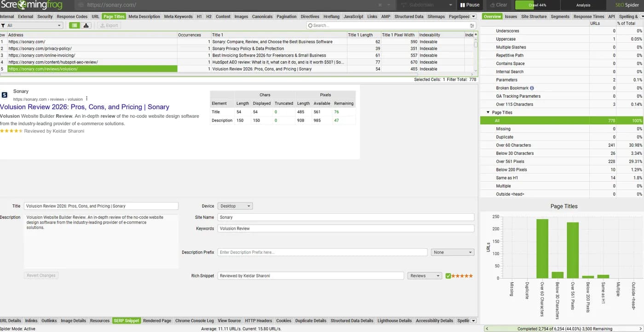
Task: Pause the crawl
Action: point(470,5)
